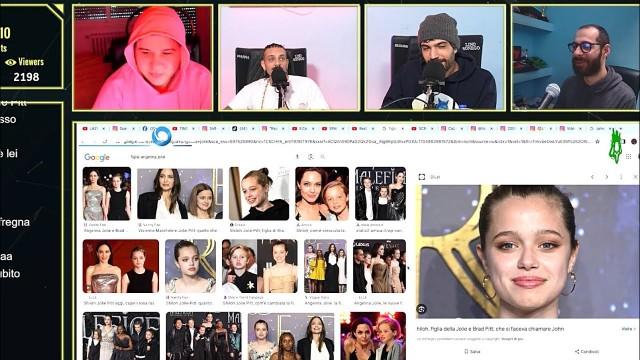Submit the query with the magnifier icon
Image resolution: width=640 pixels, height=360 pixels.
322,157
